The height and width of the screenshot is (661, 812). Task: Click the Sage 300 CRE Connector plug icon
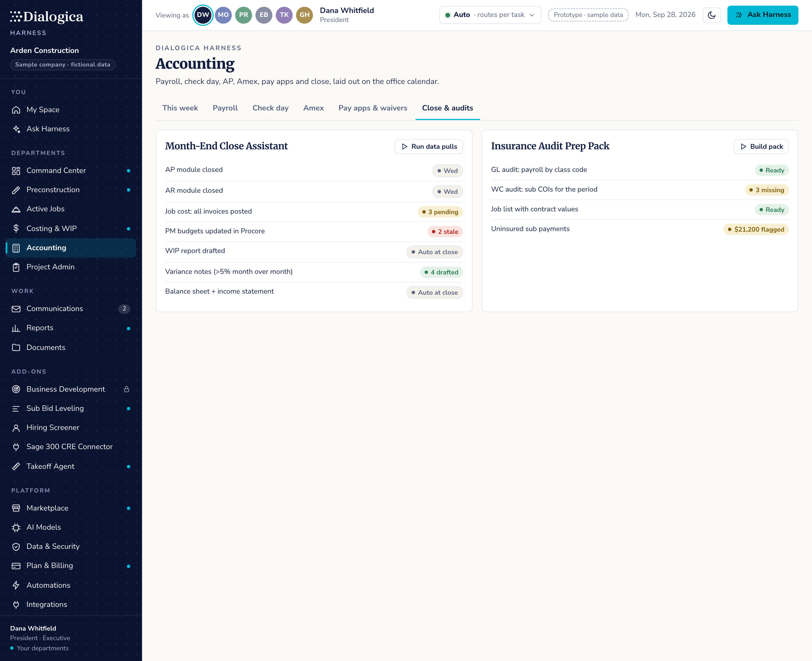[16, 447]
